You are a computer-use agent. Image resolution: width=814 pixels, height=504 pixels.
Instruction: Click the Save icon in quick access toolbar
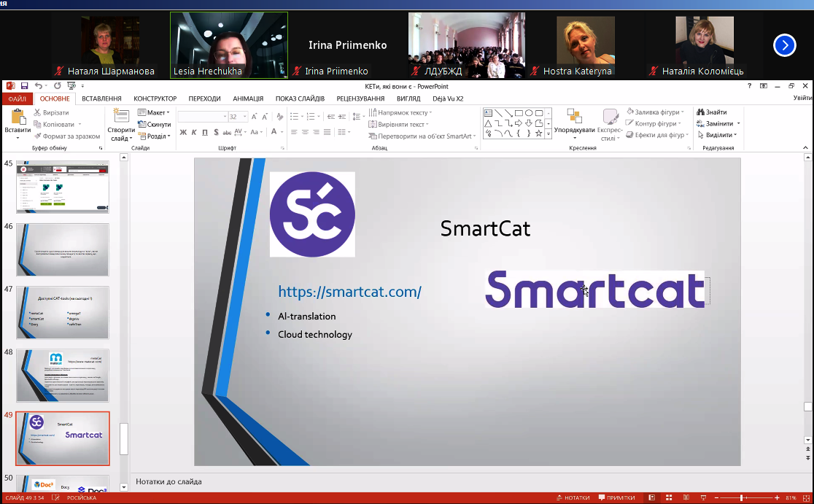[x=24, y=86]
